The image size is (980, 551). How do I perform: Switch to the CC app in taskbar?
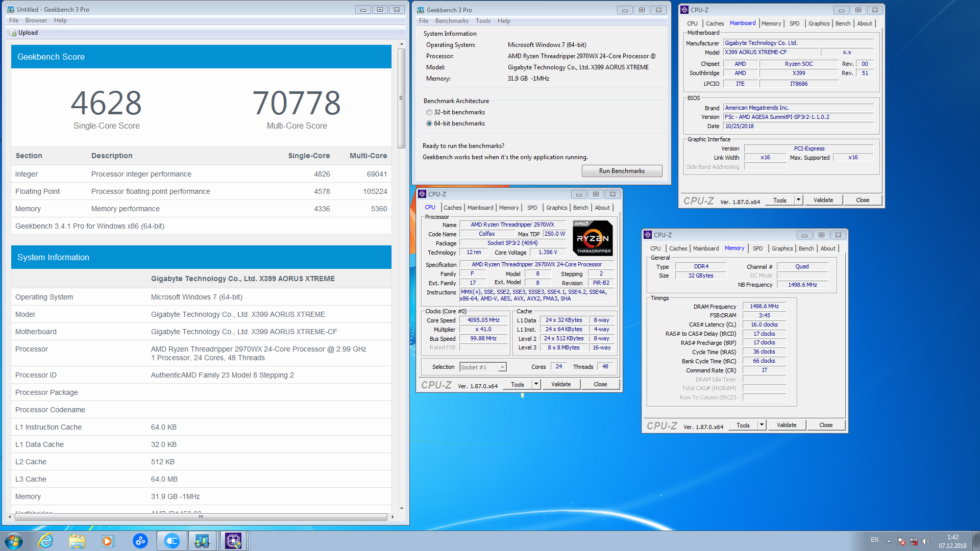coord(171,541)
